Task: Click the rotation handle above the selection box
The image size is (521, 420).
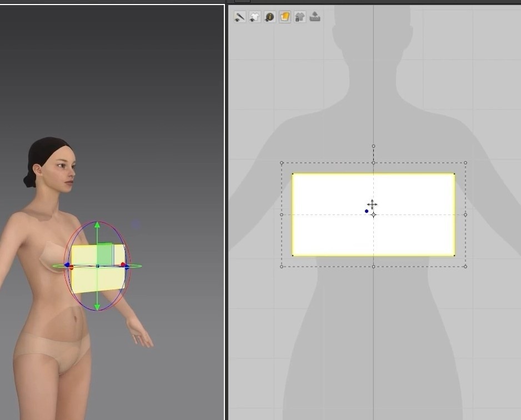Action: (x=373, y=146)
